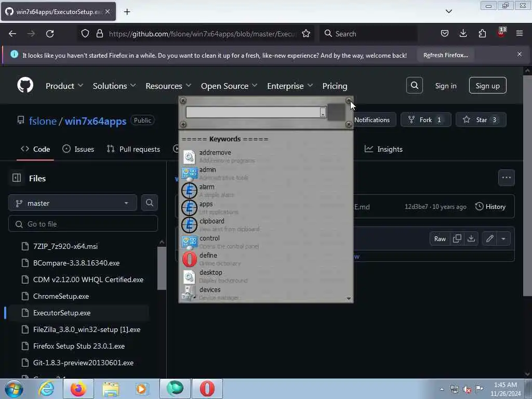Expand the Enterprise menu
The height and width of the screenshot is (399, 532).
(290, 86)
